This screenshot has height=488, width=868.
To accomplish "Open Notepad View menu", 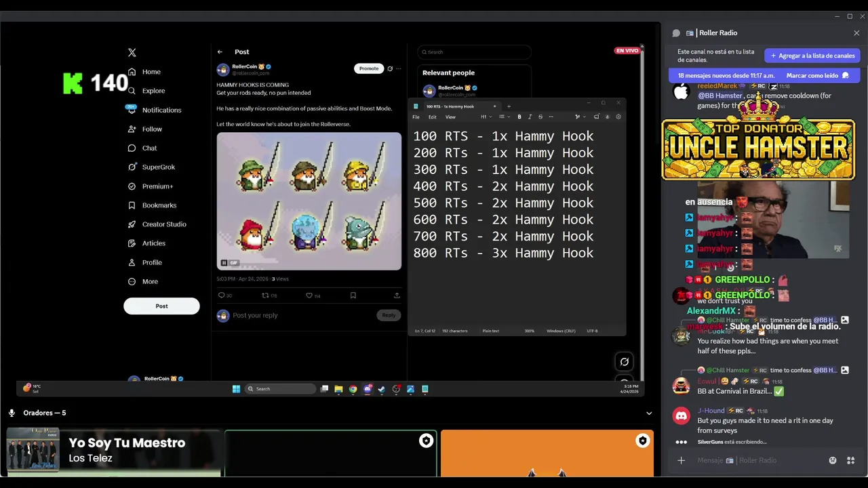I will pyautogui.click(x=450, y=117).
